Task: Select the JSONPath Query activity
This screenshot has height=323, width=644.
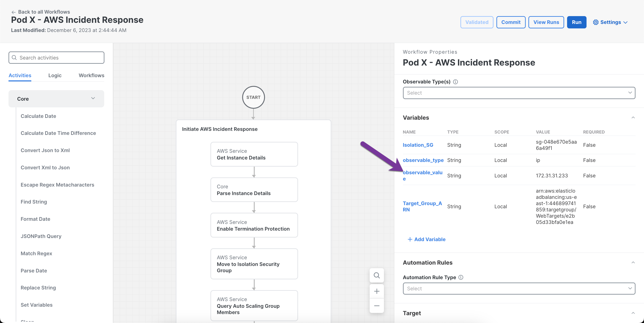Action: coord(41,236)
